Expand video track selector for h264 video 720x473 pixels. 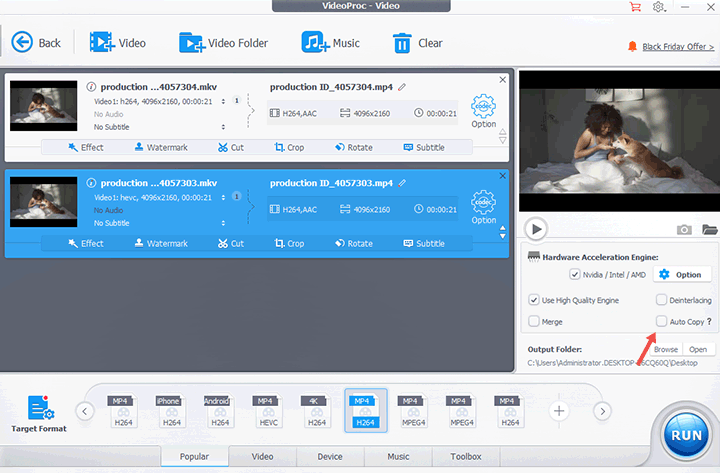click(223, 101)
